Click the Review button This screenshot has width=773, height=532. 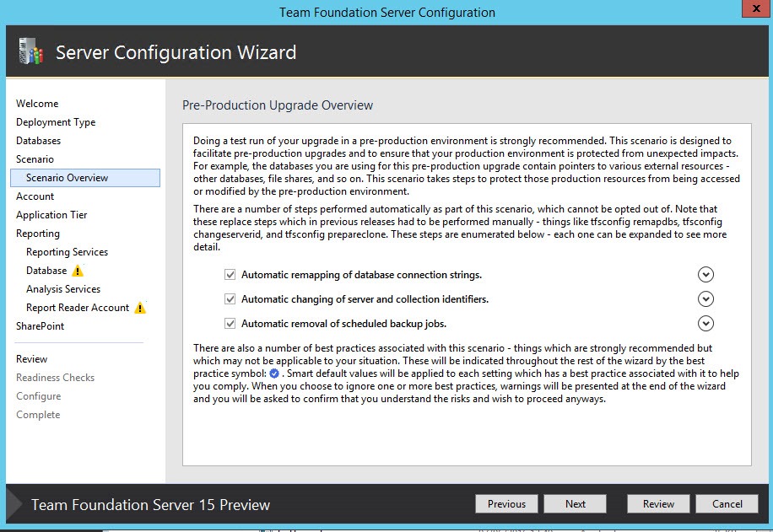click(x=658, y=504)
